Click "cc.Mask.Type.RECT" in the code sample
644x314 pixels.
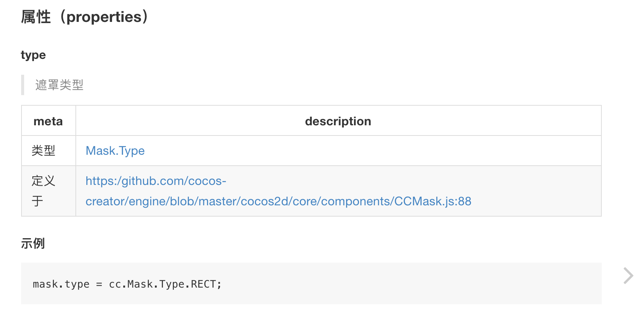(162, 284)
